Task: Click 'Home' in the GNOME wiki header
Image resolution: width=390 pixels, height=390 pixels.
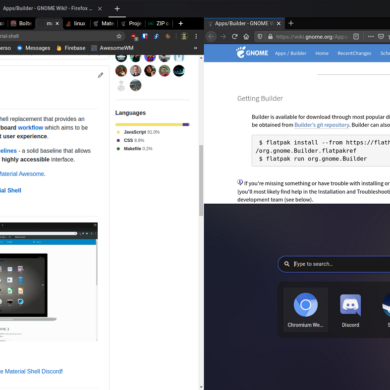Action: coord(322,53)
